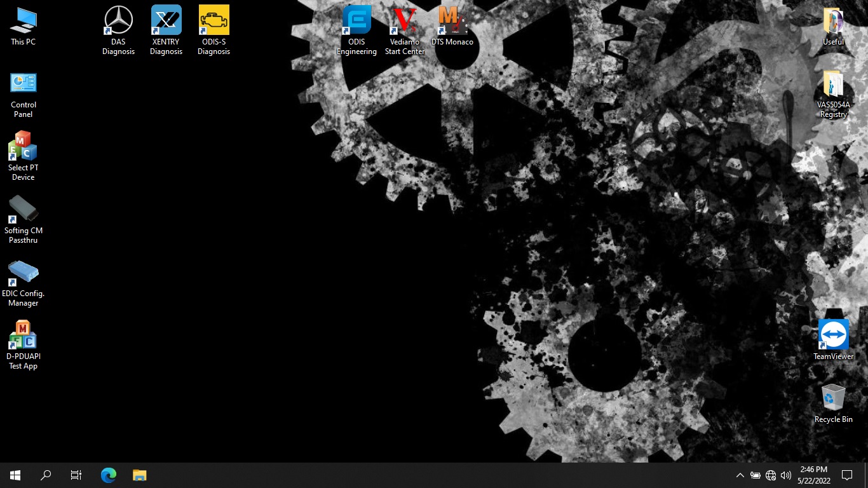
Task: Open the Action Center notifications
Action: coord(846,475)
